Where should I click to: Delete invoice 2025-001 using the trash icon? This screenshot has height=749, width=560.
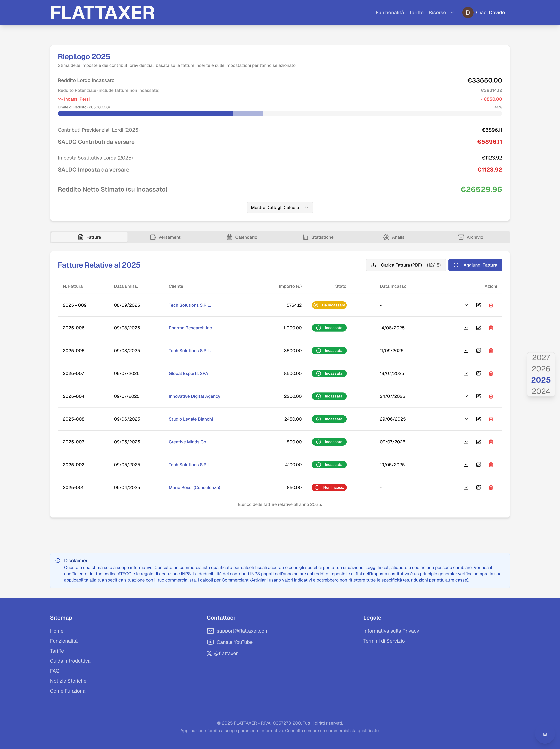tap(491, 487)
